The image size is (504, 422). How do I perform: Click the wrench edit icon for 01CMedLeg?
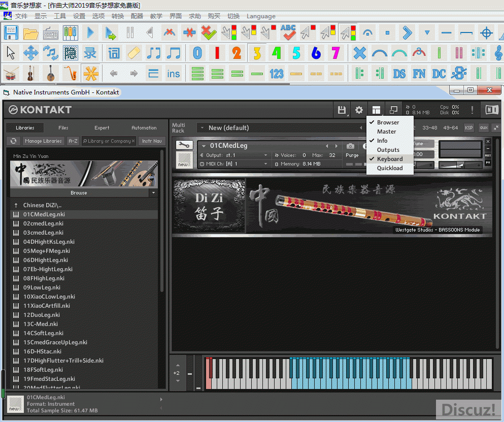184,145
